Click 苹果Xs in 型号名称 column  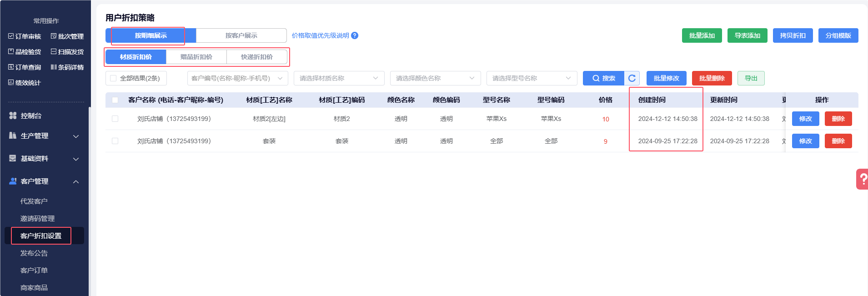coord(497,119)
